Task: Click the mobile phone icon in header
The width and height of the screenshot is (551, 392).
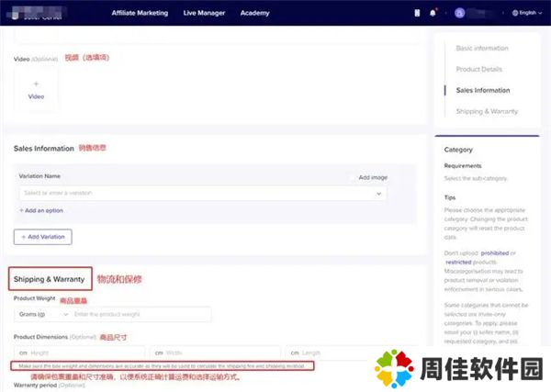Action: [x=416, y=13]
